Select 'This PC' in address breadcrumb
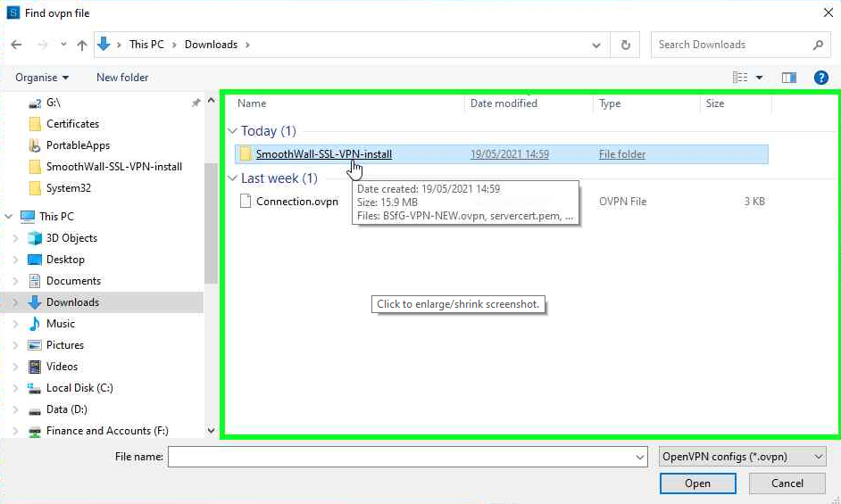 coord(146,45)
